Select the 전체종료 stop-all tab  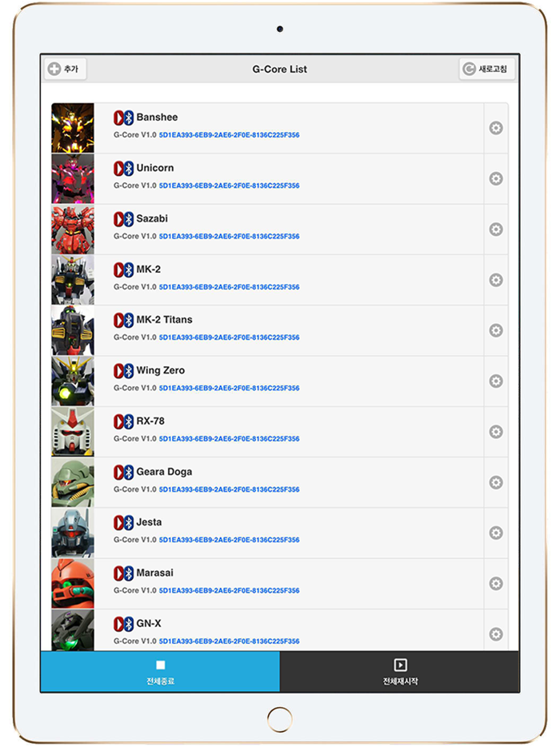tap(160, 672)
